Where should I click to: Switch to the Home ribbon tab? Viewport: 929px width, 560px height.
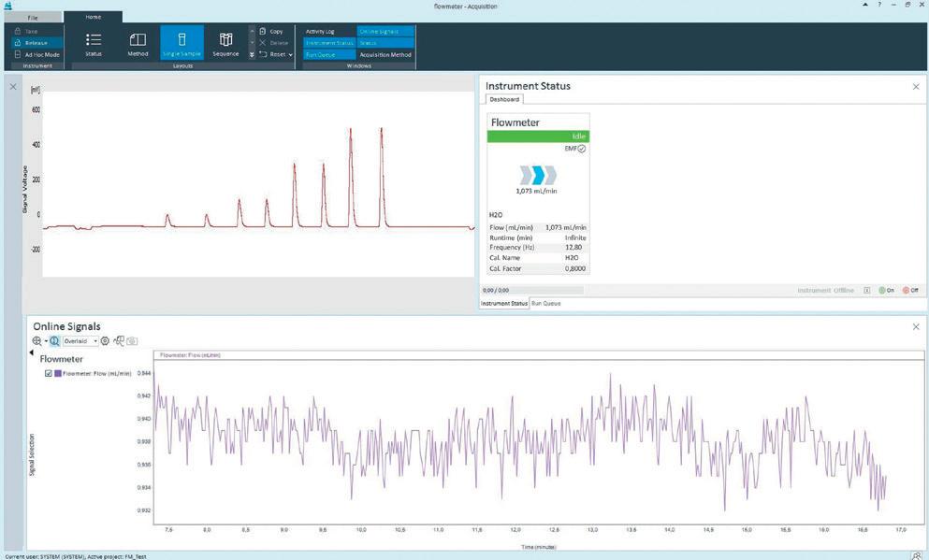(93, 17)
